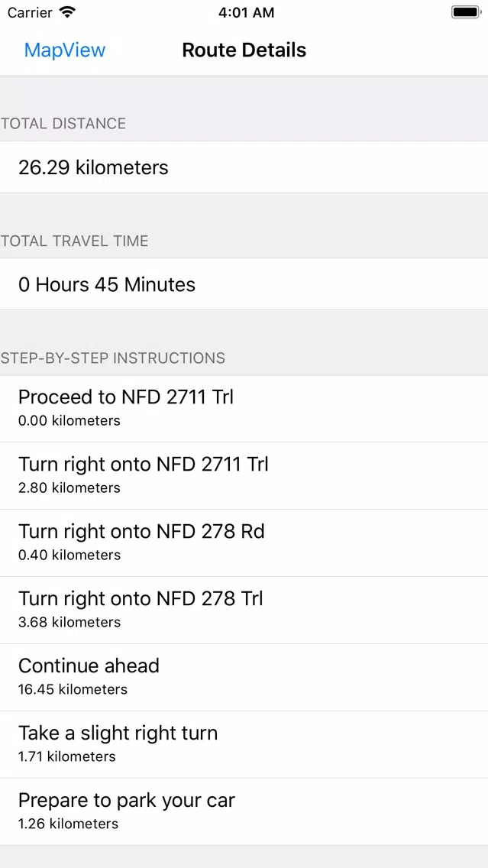Tap the Step-by-Step Instructions header
This screenshot has height=868, width=488.
(113, 358)
